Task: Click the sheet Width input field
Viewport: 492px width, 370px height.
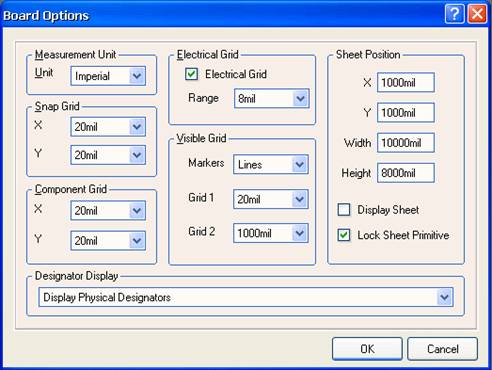Action: click(406, 143)
